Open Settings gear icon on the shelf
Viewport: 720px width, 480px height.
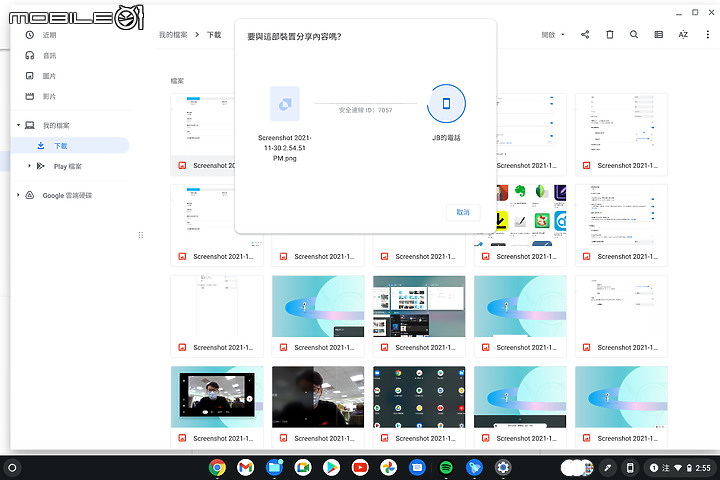click(503, 468)
